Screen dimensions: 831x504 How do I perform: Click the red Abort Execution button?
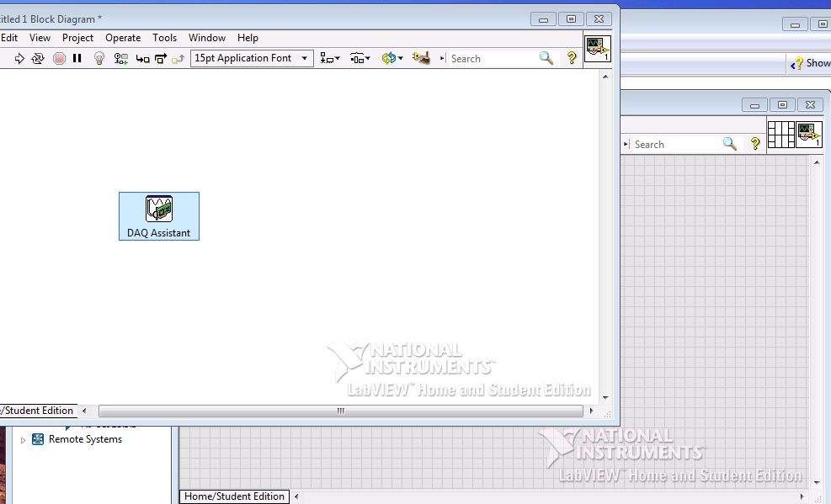(x=59, y=58)
